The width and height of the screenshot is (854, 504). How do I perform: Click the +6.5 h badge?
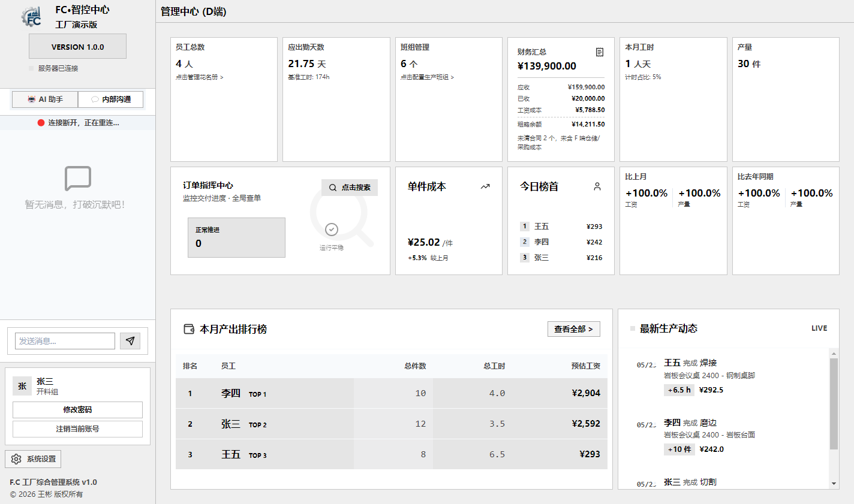click(x=679, y=390)
